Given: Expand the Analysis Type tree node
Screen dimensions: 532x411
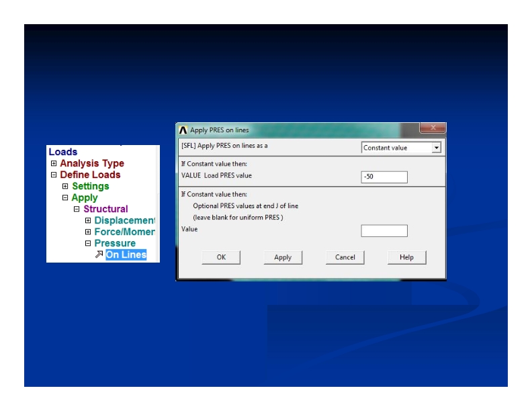Looking at the screenshot, I should point(54,163).
